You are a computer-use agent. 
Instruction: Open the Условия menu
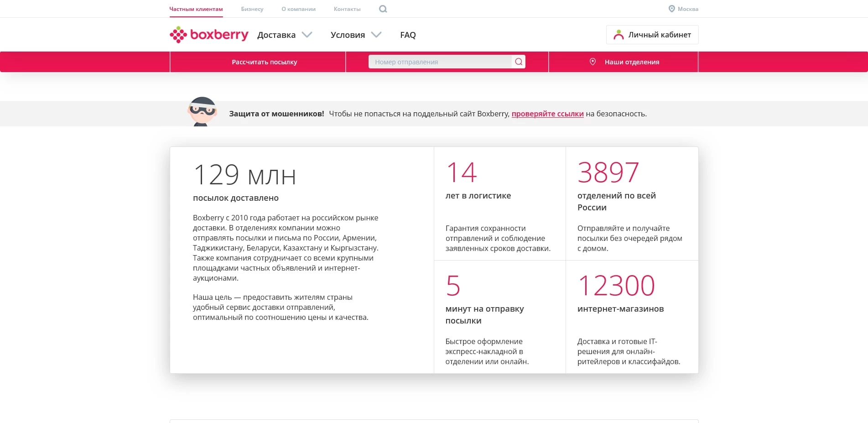(348, 35)
